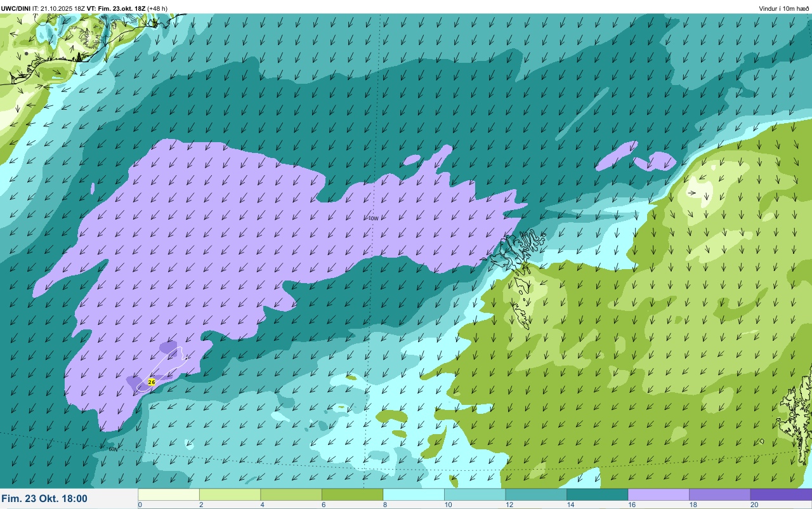Click legend scale value '6'
The width and height of the screenshot is (812, 509).
click(x=322, y=505)
